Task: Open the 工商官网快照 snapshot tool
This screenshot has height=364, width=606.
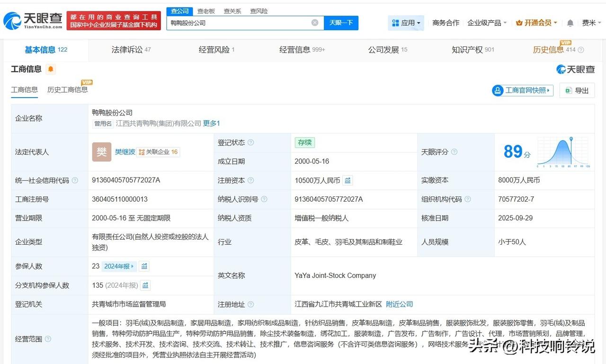Action: (522, 90)
